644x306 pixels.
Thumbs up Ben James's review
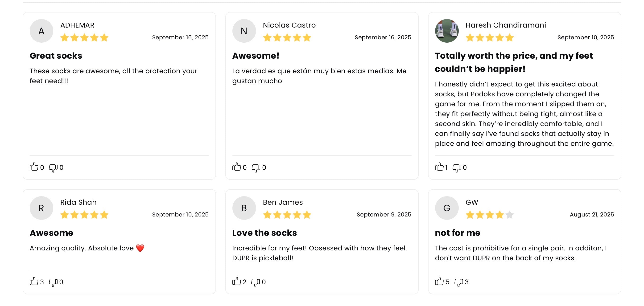click(x=236, y=281)
